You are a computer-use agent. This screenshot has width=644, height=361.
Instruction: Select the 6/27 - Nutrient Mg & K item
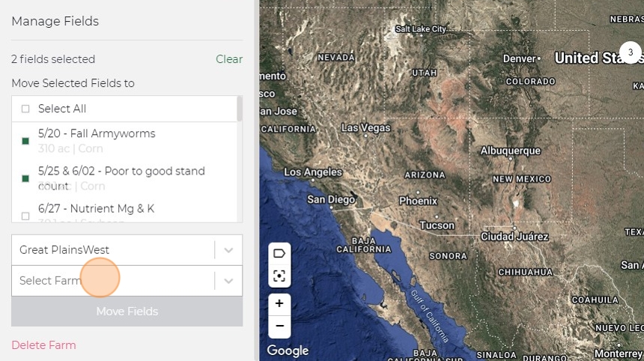pos(96,208)
